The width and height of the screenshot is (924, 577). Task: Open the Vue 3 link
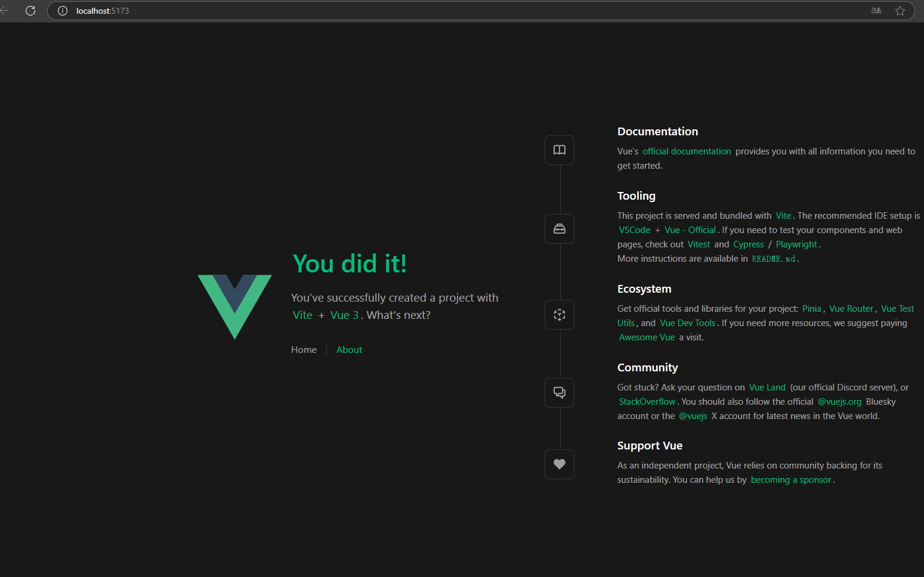344,315
